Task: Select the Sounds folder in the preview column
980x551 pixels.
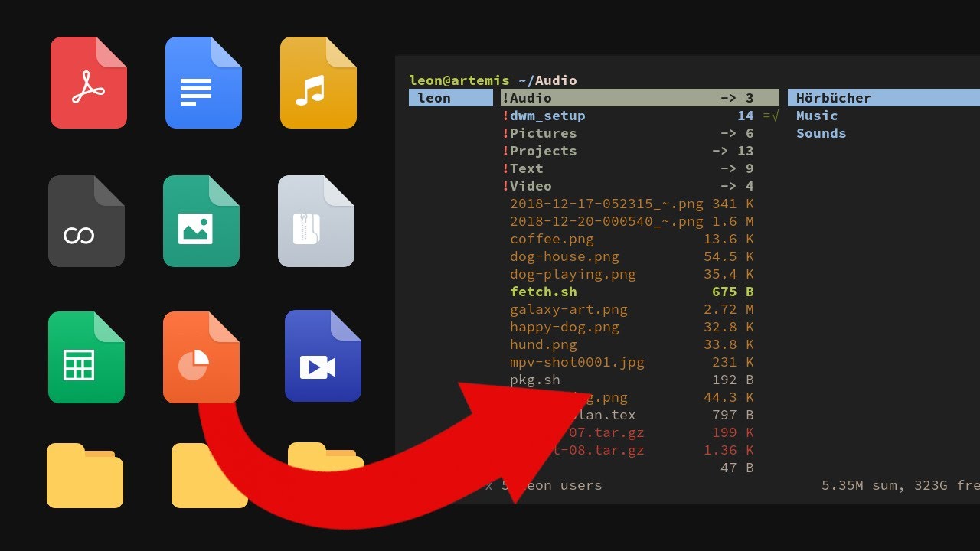Action: coord(821,133)
